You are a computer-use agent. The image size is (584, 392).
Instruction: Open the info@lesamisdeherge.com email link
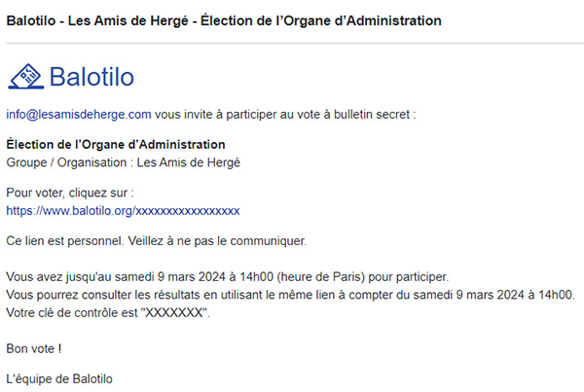point(79,114)
